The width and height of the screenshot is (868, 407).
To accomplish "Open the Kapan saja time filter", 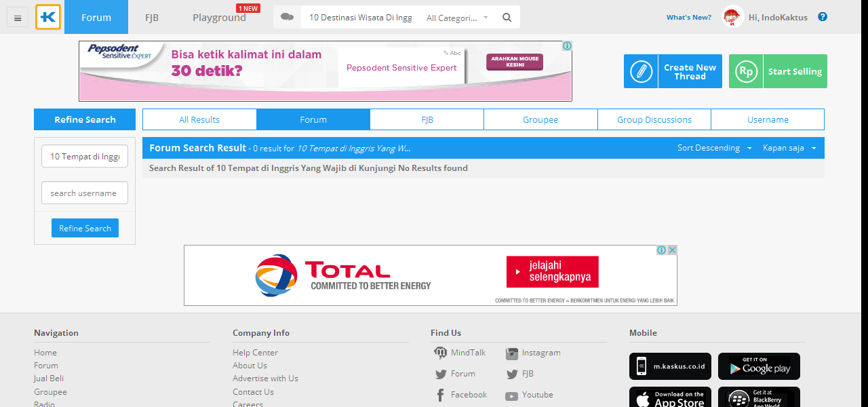I will (789, 148).
